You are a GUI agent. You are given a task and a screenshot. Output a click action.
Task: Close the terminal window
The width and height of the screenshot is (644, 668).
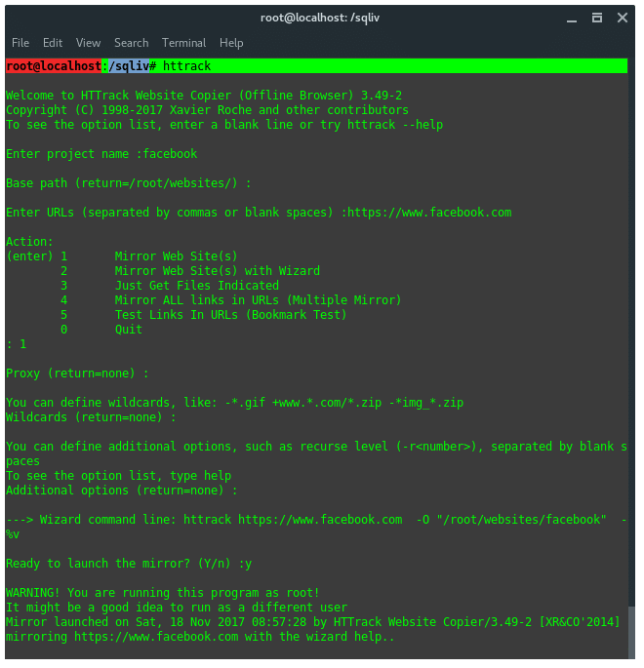click(623, 18)
